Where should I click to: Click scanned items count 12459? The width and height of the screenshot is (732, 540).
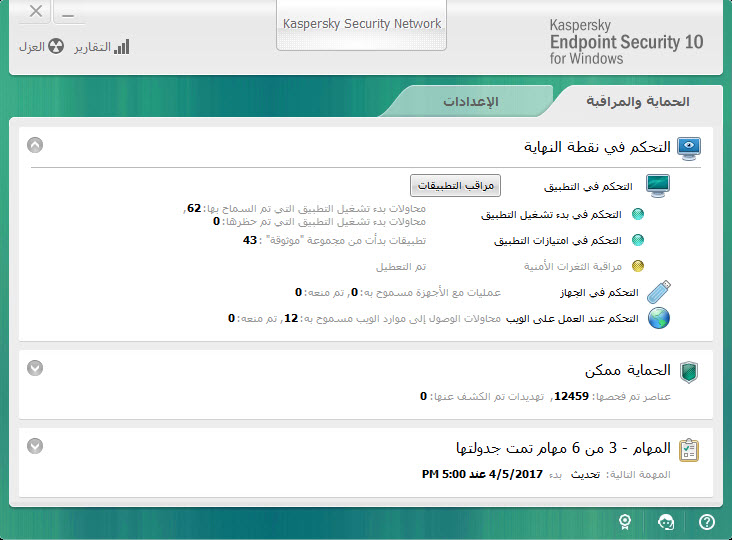tap(571, 396)
